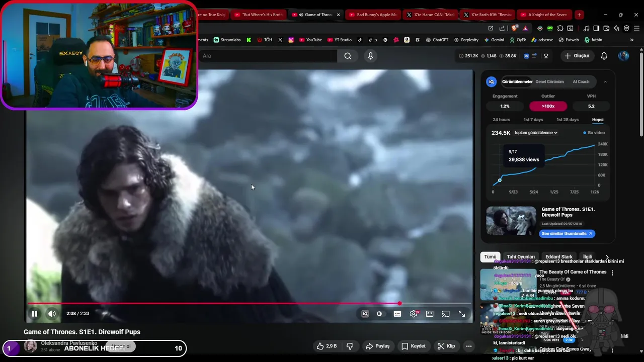644x362 pixels.
Task: Click the Klip clip button
Action: 446,346
